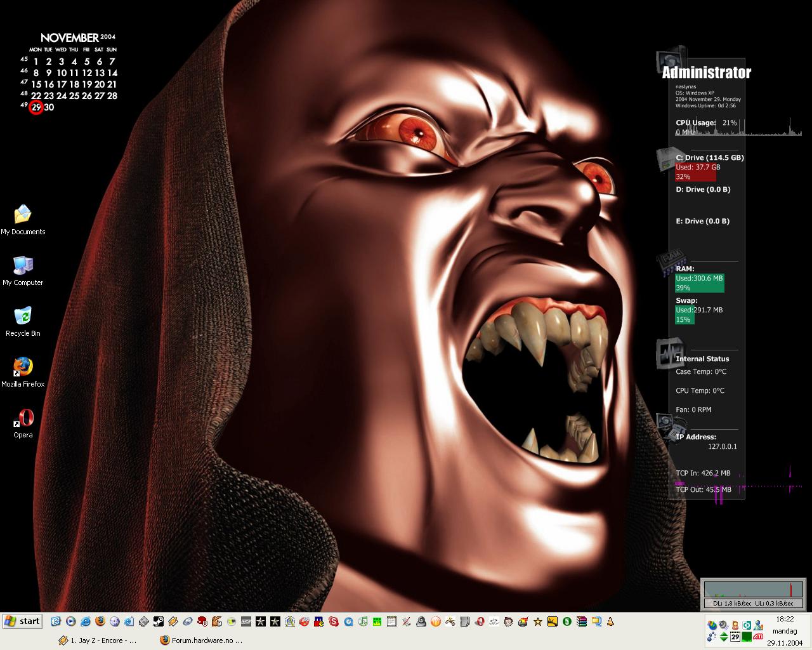This screenshot has height=650, width=812.
Task: Click the NOVEMBER month heading in calendar
Action: click(70, 38)
